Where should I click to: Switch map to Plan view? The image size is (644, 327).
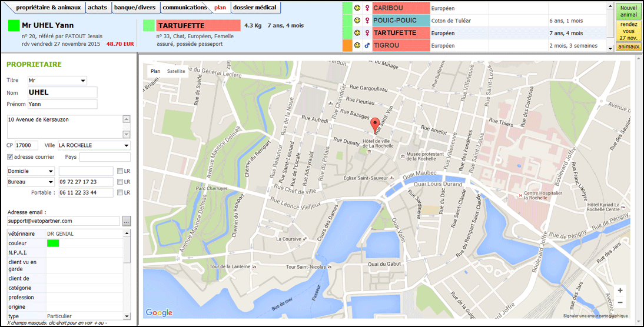click(155, 71)
